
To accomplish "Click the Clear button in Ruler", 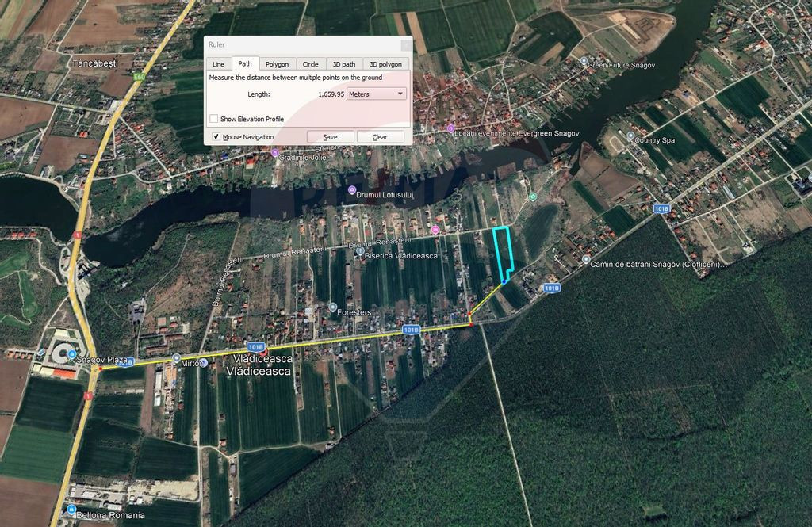I will pyautogui.click(x=380, y=136).
